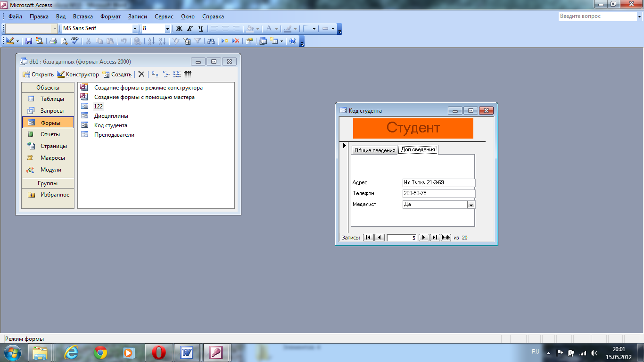
Task: Click Filter by Selection lightning-funnel icon
Action: [176, 41]
